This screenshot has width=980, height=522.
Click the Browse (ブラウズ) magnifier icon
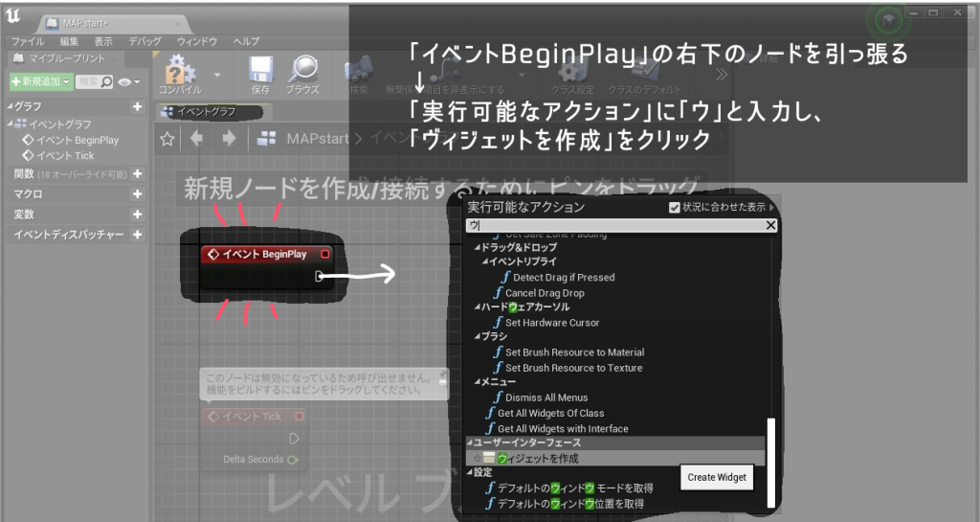[302, 69]
